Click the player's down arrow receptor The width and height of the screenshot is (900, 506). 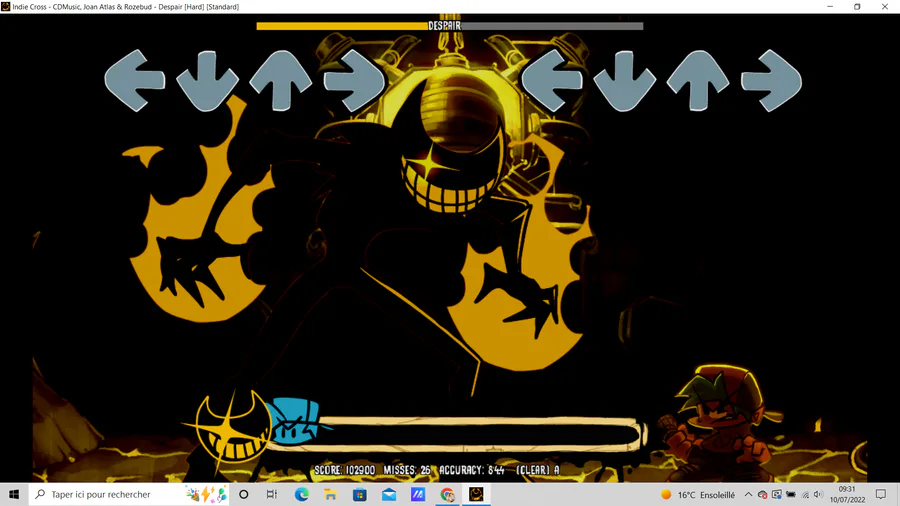(624, 80)
